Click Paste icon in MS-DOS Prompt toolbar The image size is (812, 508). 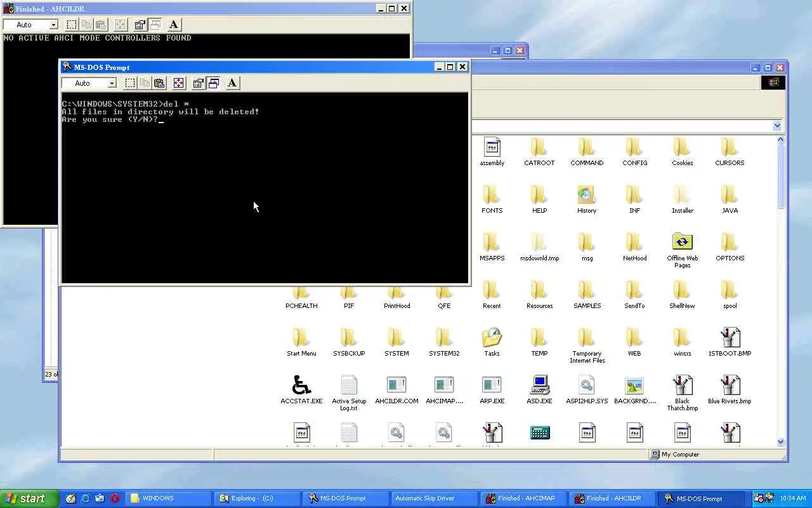(159, 83)
